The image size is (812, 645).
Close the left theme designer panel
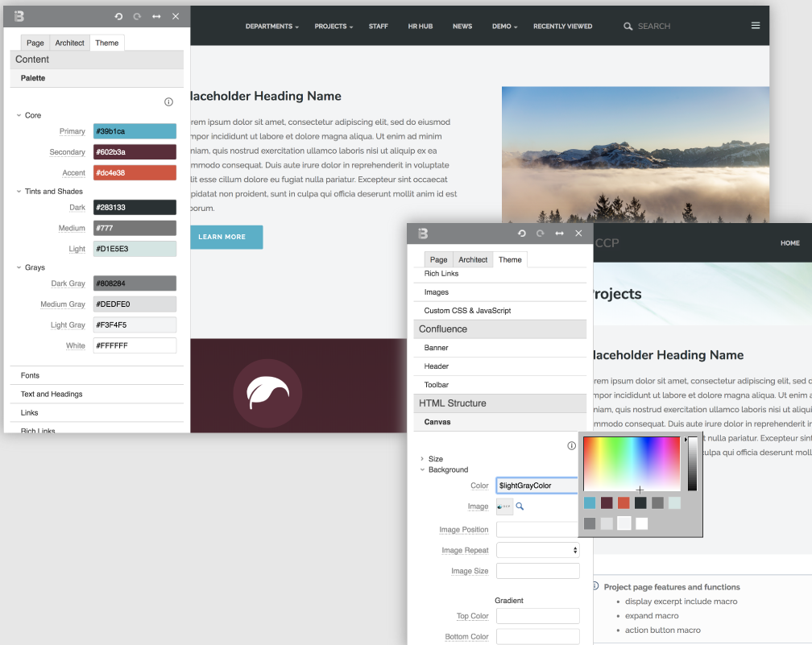pos(176,17)
